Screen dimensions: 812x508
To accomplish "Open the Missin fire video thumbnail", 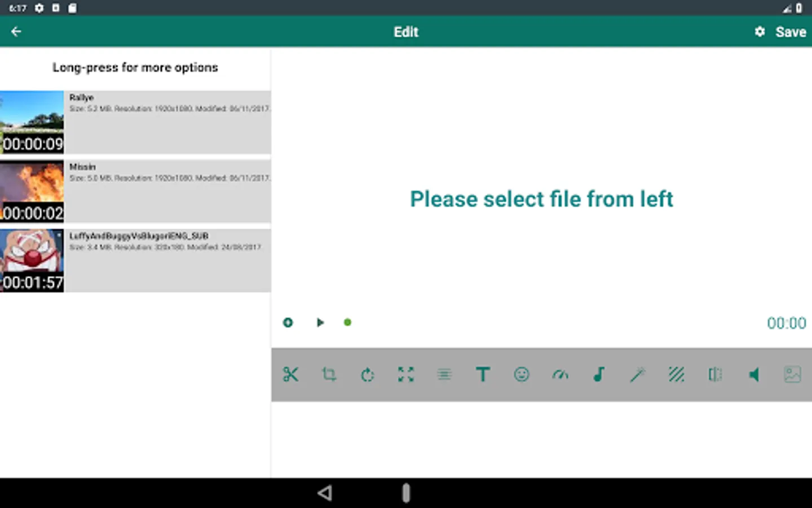I will 32,191.
